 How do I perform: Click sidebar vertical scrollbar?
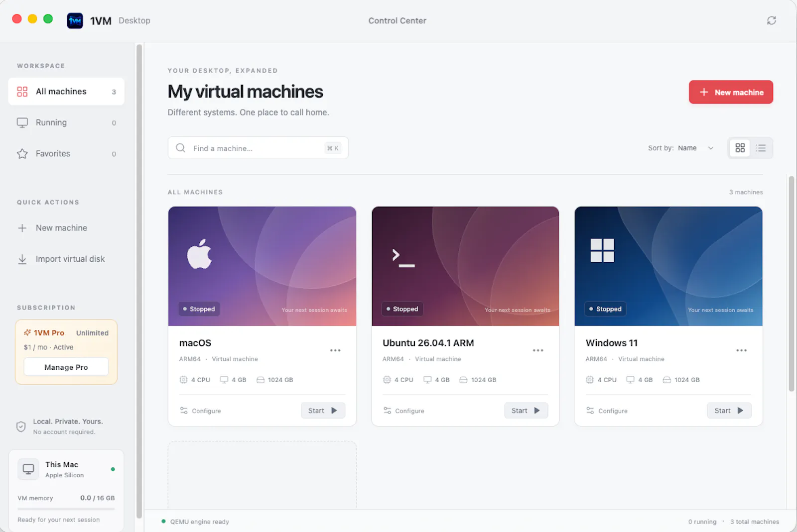139,281
